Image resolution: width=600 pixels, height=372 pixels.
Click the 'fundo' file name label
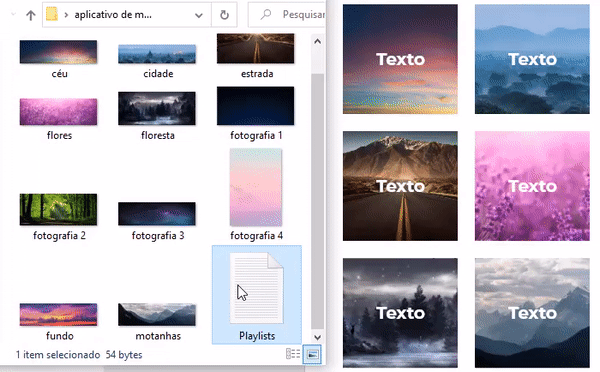(59, 336)
